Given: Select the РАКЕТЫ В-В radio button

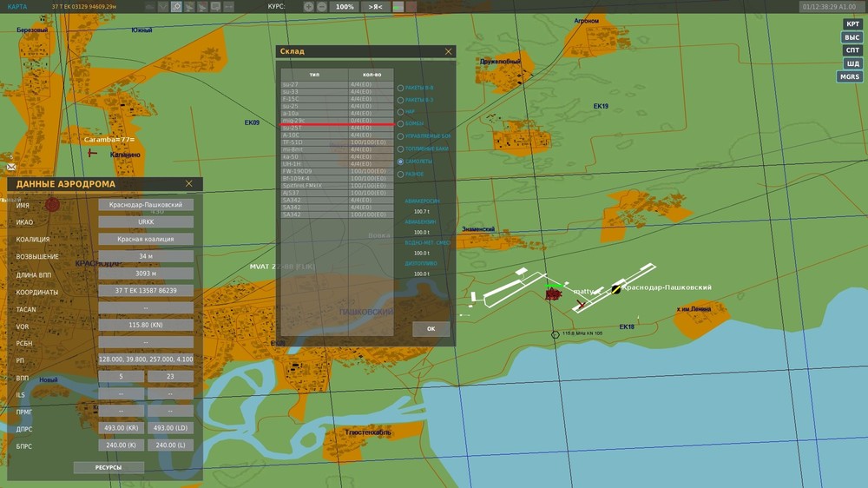Looking at the screenshot, I should (x=400, y=88).
